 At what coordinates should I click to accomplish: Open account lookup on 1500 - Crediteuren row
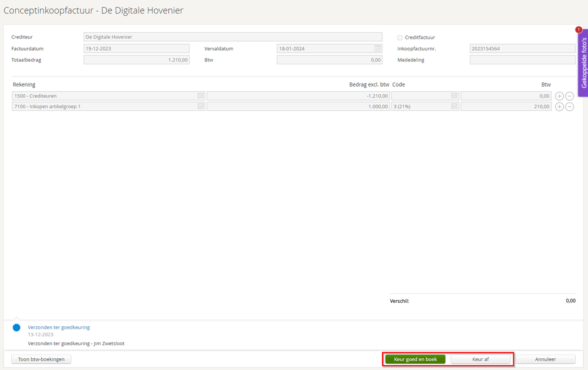tap(201, 96)
